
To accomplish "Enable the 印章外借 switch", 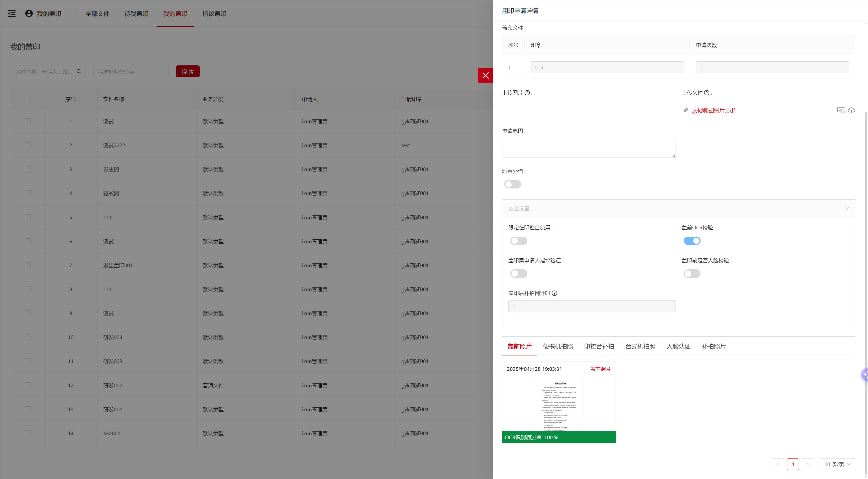I will pyautogui.click(x=512, y=184).
